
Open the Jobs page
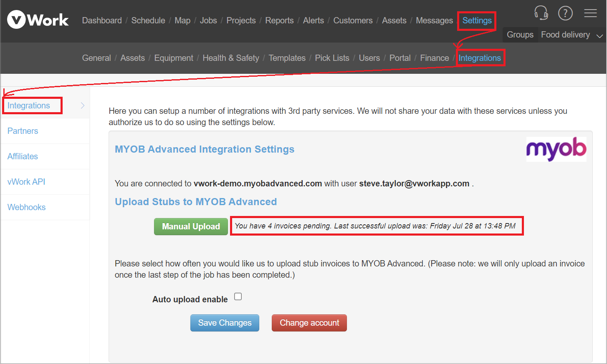(x=208, y=20)
